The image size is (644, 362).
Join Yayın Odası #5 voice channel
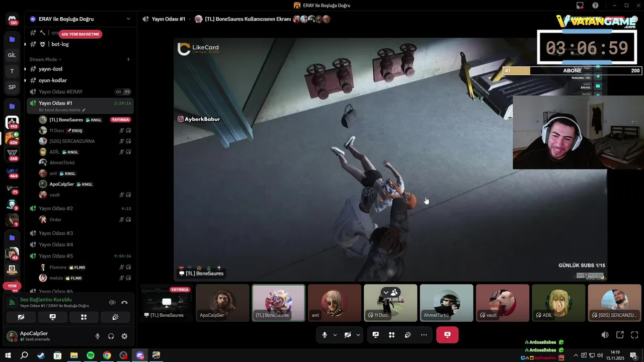click(80, 256)
